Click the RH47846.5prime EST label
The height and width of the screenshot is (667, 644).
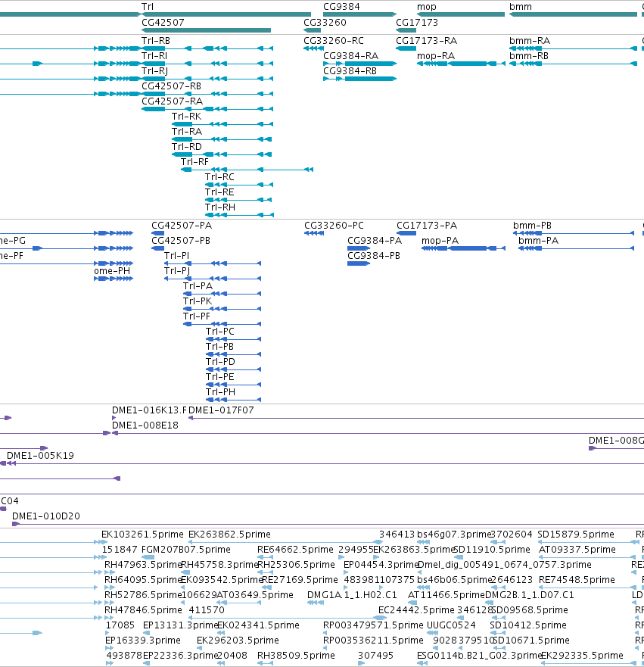143,610
